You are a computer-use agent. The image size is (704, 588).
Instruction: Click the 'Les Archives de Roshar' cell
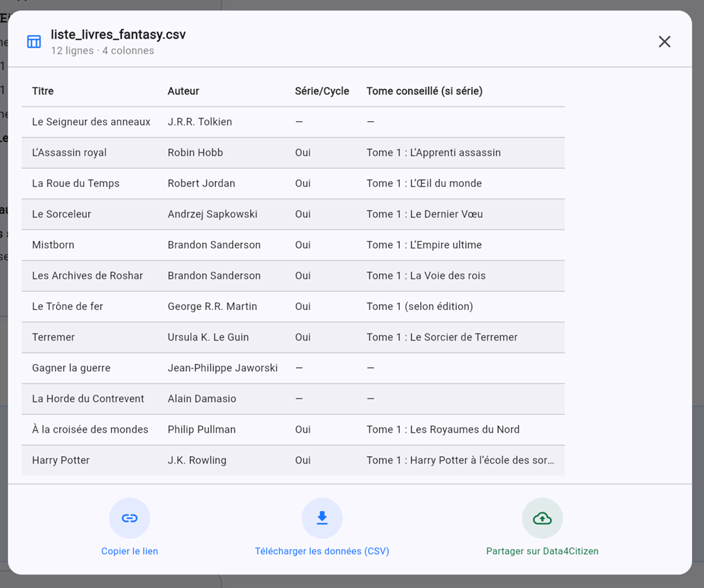(x=87, y=276)
